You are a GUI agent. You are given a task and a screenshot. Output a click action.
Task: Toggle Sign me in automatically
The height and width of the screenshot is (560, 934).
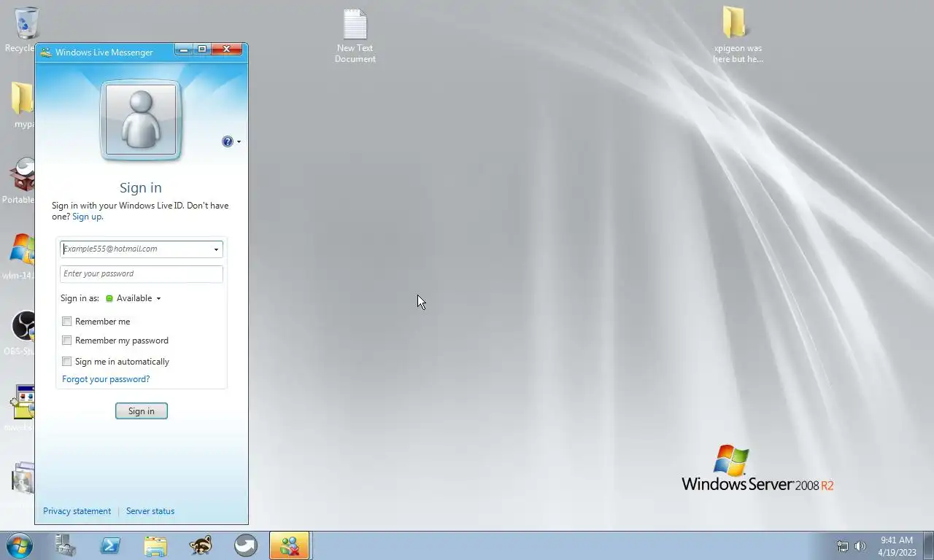[67, 362]
